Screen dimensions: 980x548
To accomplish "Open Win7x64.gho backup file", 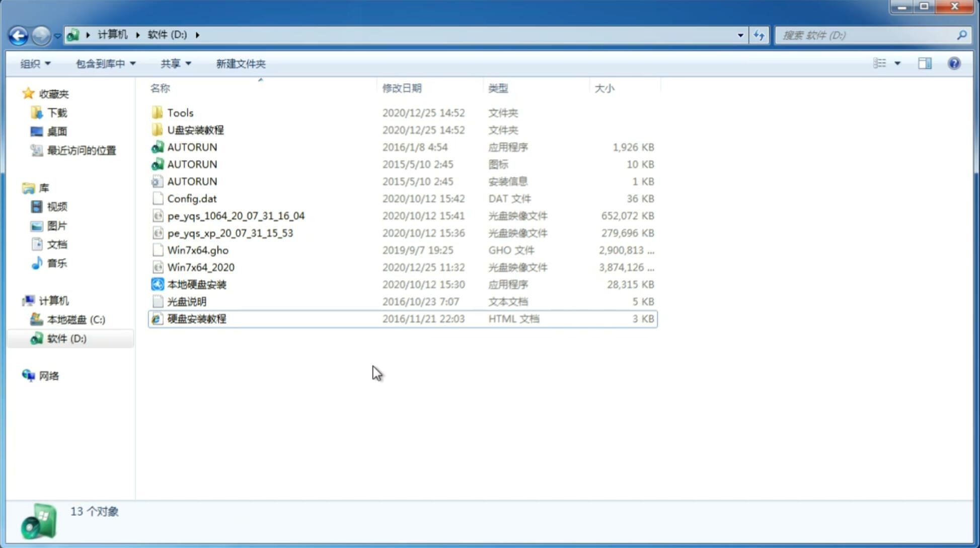I will click(x=198, y=250).
